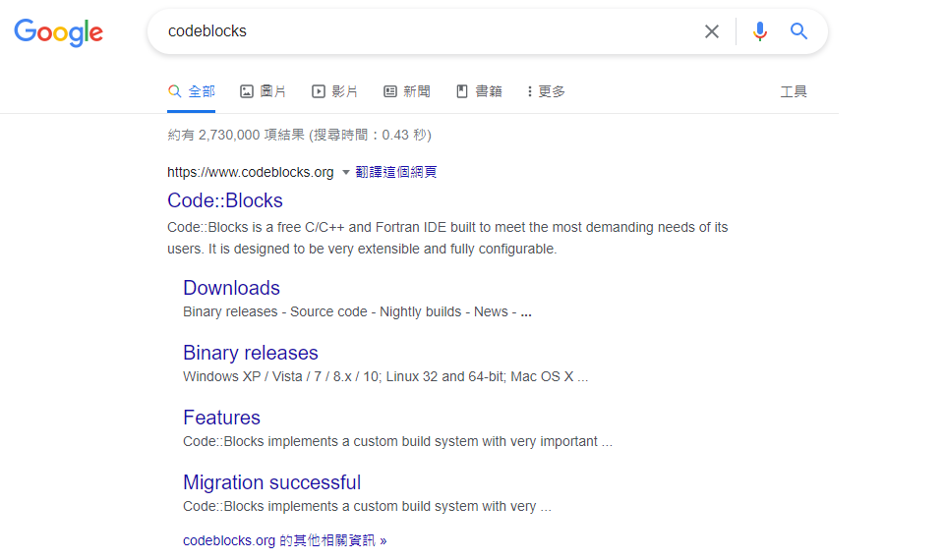Click codeblocks.org 的其他相關資訊 link
Screen dimensions: 944x560
[x=285, y=540]
